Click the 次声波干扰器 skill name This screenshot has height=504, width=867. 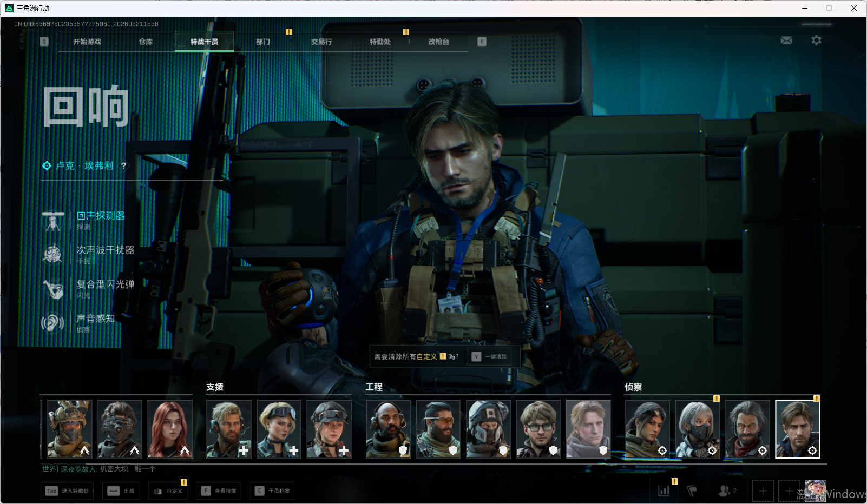coord(106,250)
